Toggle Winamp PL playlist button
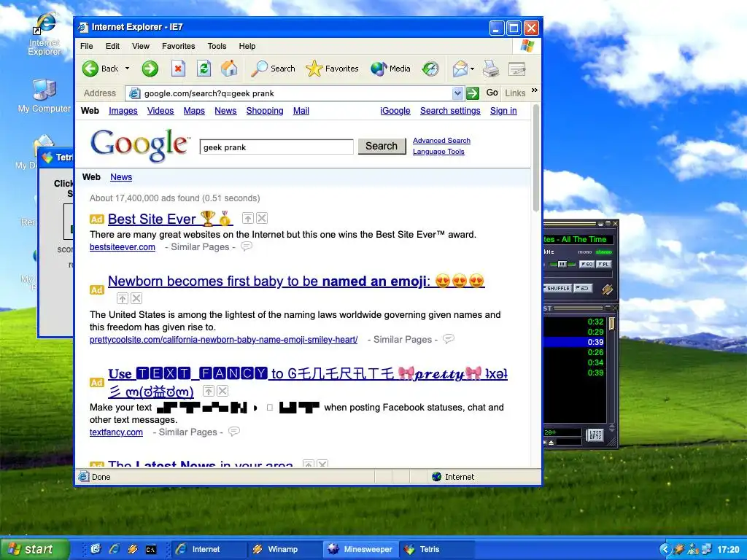 point(603,264)
